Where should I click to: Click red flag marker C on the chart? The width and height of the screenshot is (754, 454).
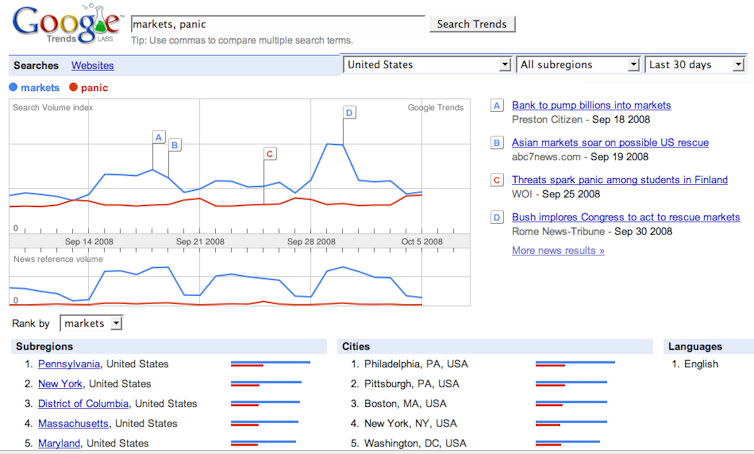(270, 154)
